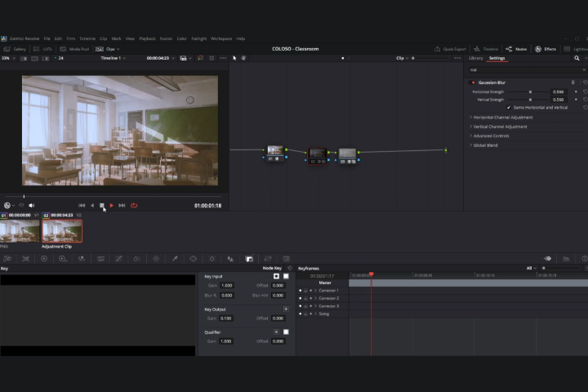Viewport: 588px width, 392px height.
Task: Adjust the Horizontal Strength slider
Action: pos(528,91)
